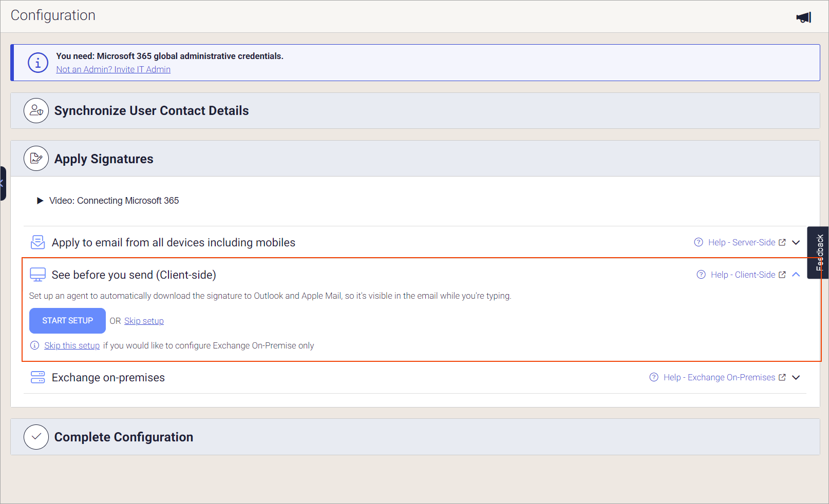Click the envelope icon for server-side email
829x504 pixels.
(37, 242)
